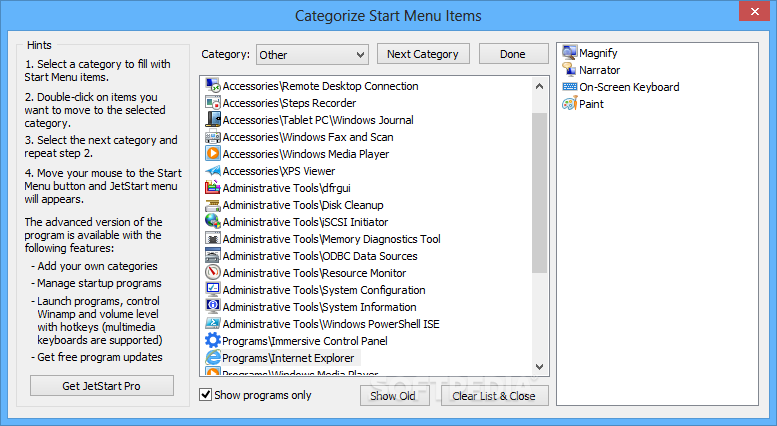777x426 pixels.
Task: Click the Disk Cleanup icon
Action: tap(213, 205)
